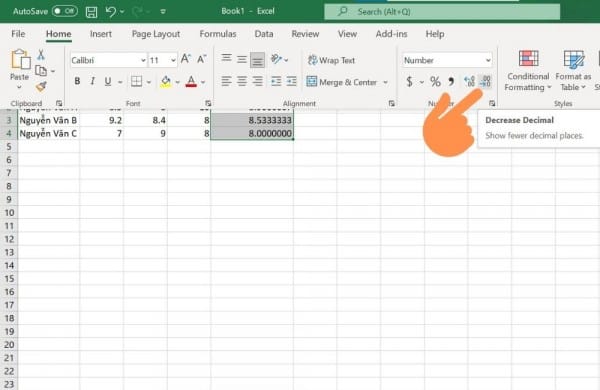This screenshot has width=600, height=390.
Task: Click the Search box
Action: click(442, 12)
